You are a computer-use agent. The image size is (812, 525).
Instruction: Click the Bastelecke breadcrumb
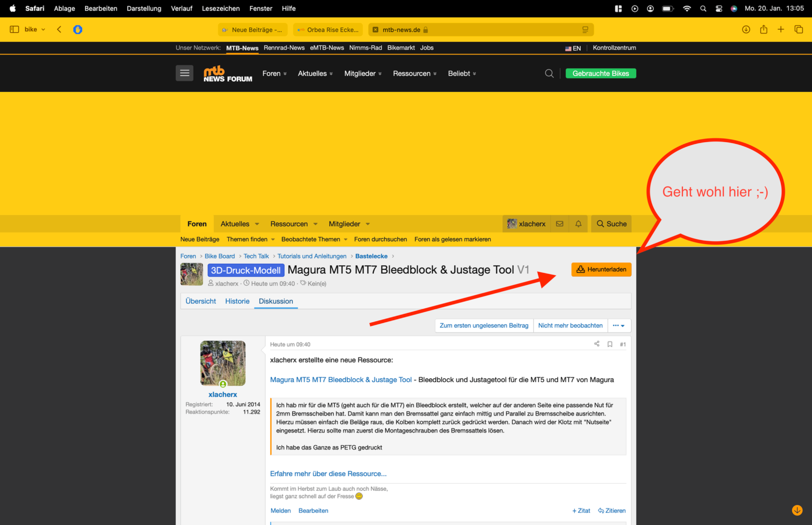tap(371, 256)
